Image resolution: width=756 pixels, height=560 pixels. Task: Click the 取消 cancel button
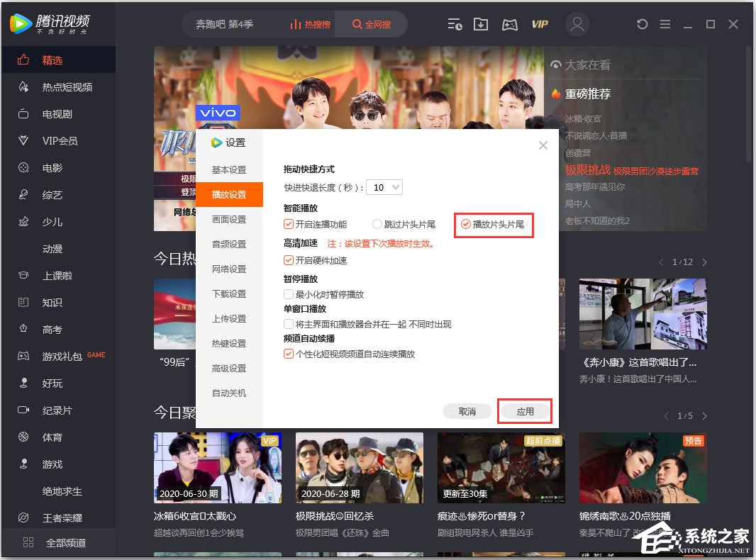467,410
